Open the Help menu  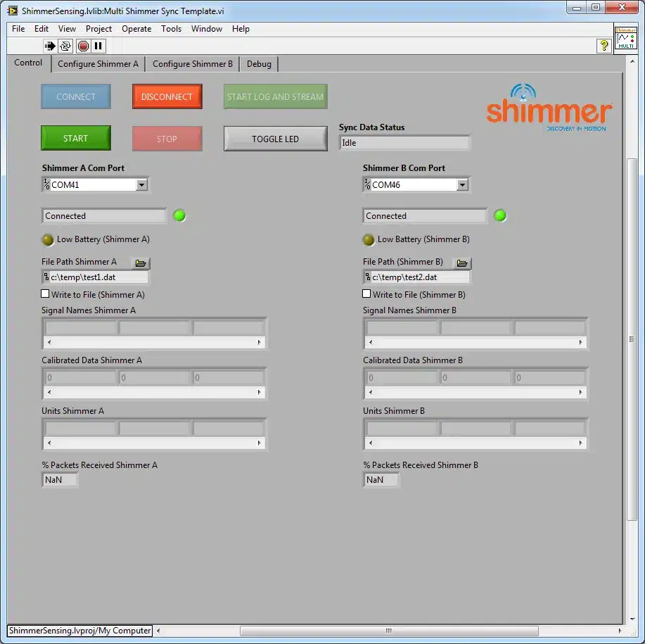point(241,29)
